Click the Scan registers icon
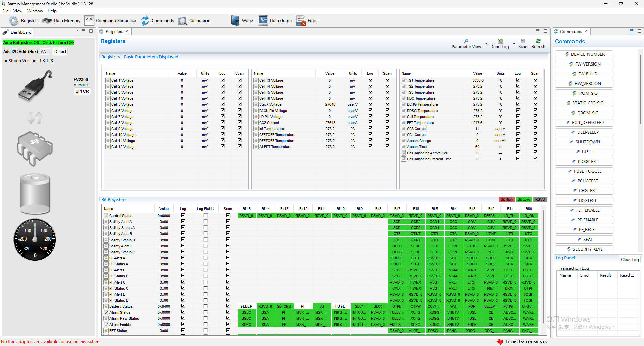Image resolution: width=644 pixels, height=346 pixels. coord(523,41)
